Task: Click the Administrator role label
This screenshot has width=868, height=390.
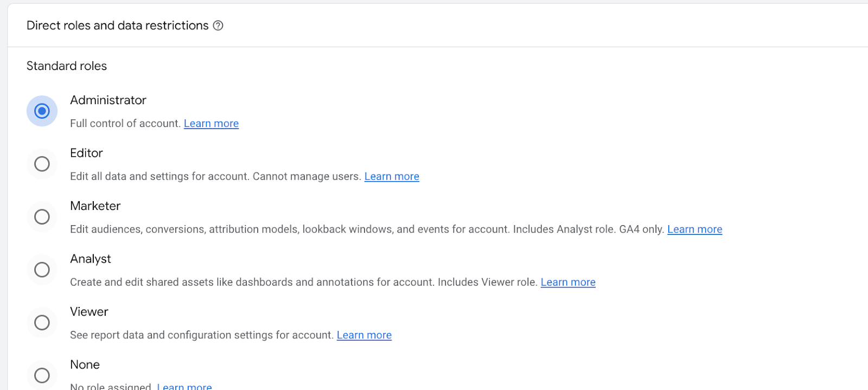Action: [108, 100]
